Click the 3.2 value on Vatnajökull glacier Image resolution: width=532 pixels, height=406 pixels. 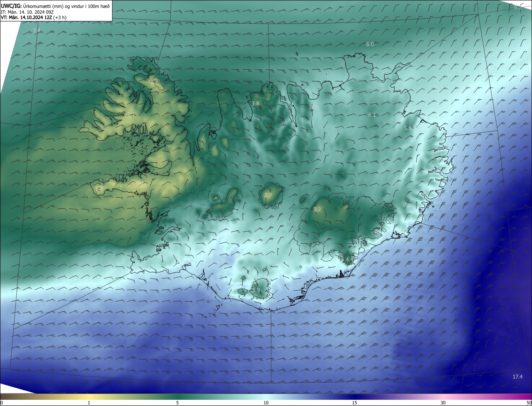click(x=317, y=210)
